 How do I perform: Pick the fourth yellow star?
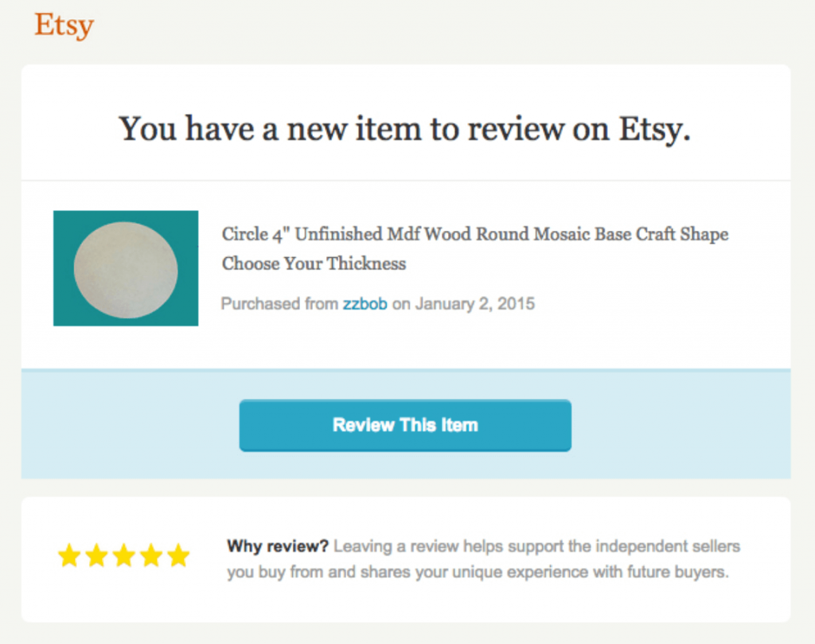click(x=151, y=556)
